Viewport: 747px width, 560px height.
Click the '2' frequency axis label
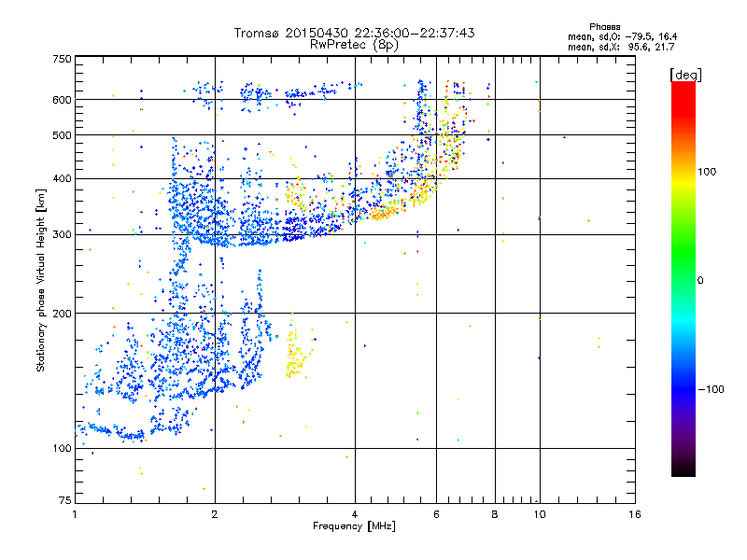[x=215, y=514]
